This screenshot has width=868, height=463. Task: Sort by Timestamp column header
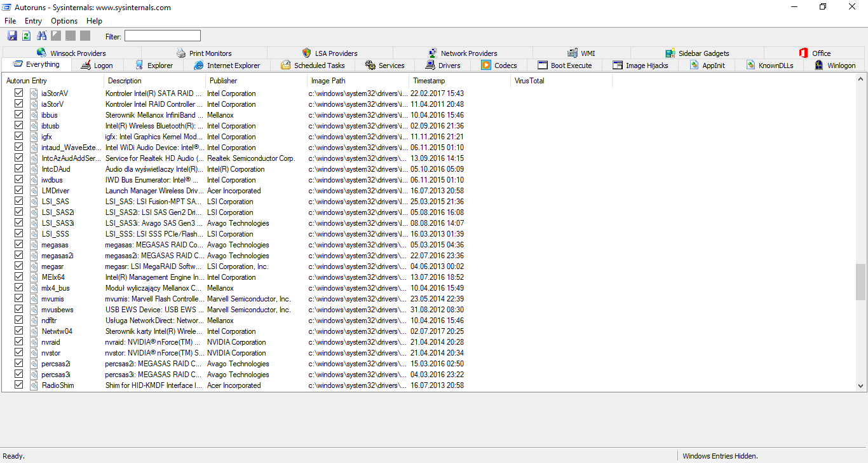(459, 81)
